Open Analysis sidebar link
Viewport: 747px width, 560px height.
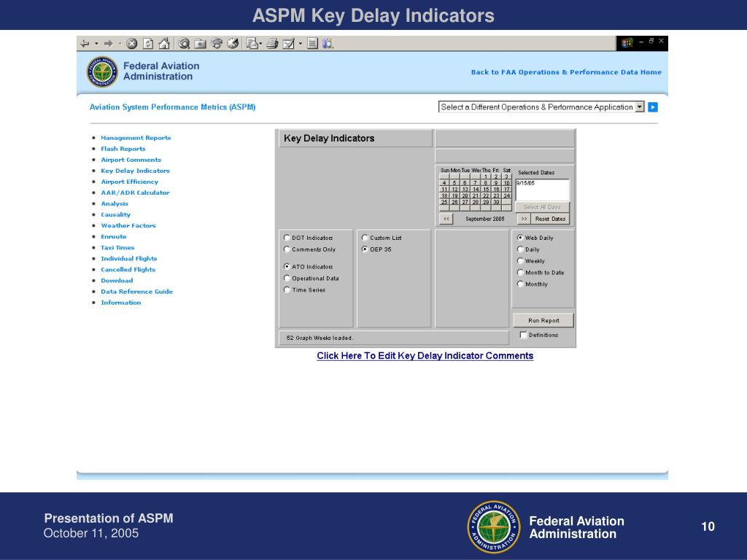(115, 203)
